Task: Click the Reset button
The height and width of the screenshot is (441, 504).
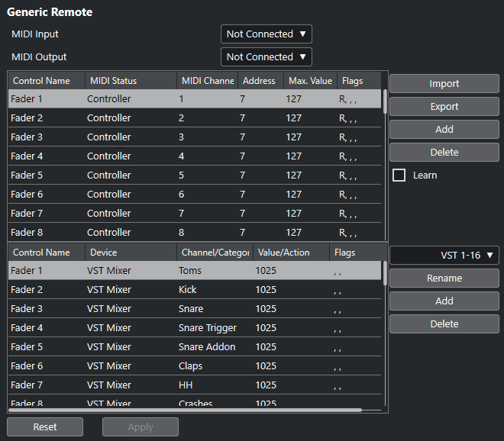Action: 45,427
